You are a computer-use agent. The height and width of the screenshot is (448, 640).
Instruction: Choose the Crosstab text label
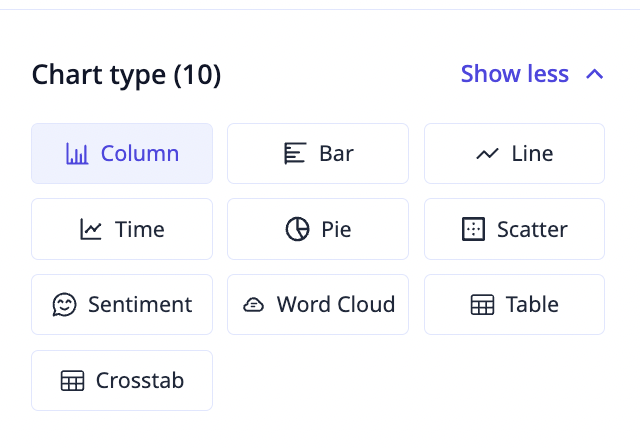tap(140, 380)
